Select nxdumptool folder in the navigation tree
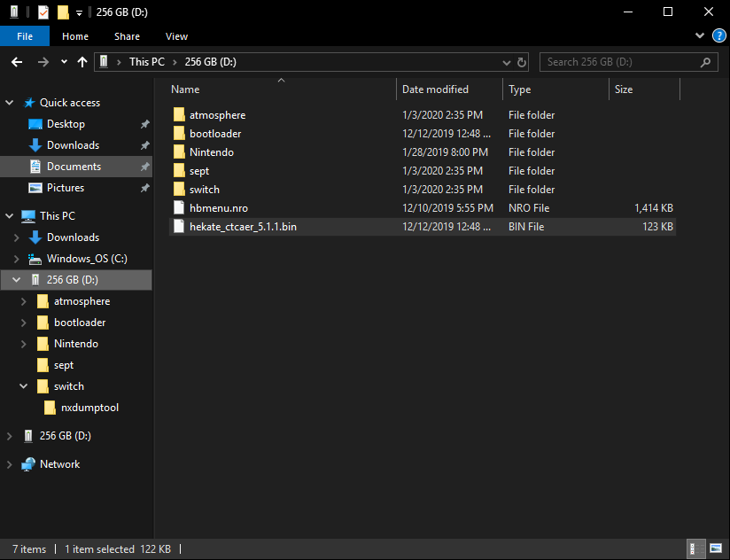 pos(89,408)
